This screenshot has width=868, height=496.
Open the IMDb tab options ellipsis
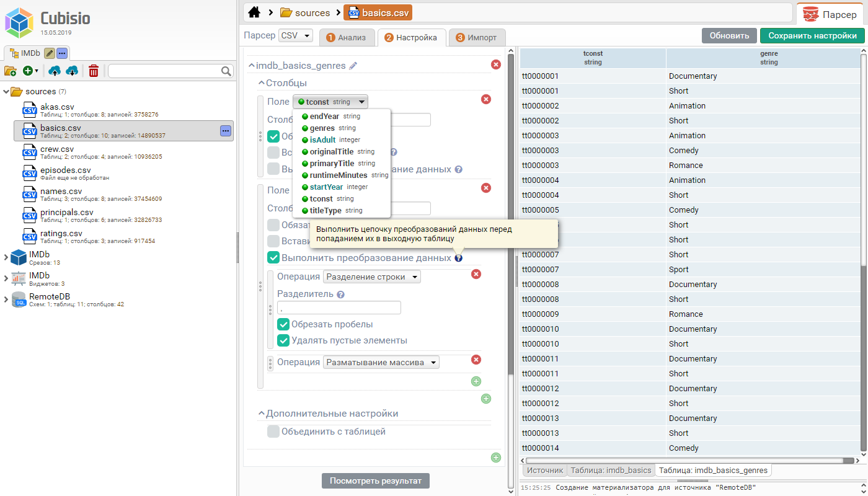click(x=62, y=53)
